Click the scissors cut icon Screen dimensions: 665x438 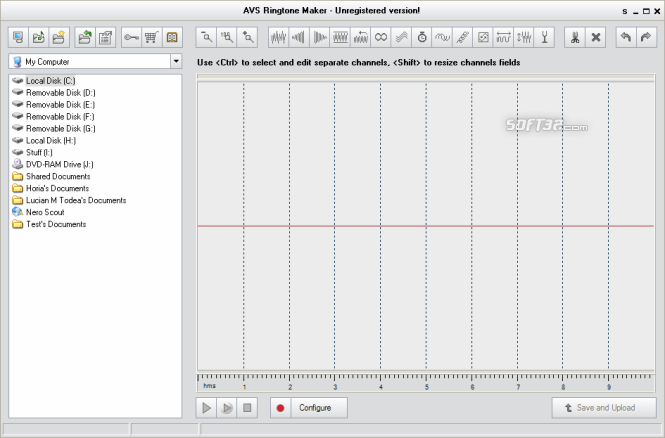pyautogui.click(x=575, y=37)
